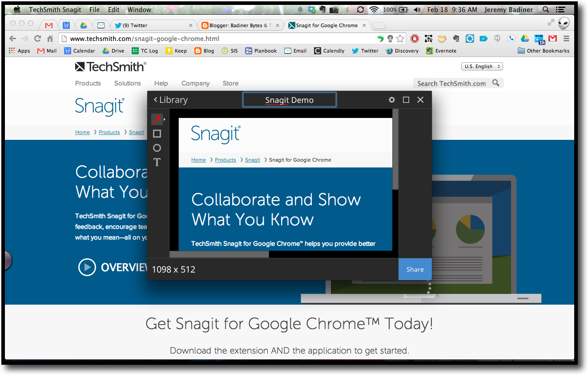
Task: Go back to Library in Snagit
Action: coord(171,100)
